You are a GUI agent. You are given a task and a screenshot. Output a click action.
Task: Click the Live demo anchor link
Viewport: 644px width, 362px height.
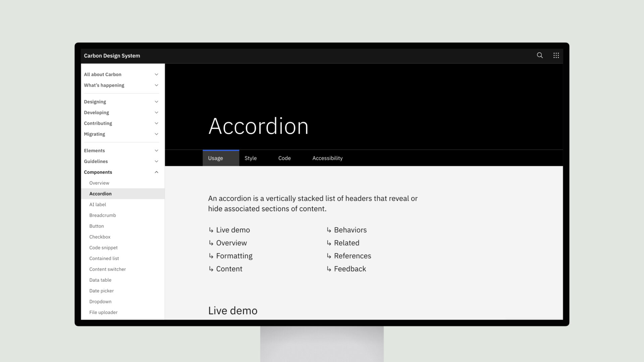(x=233, y=229)
